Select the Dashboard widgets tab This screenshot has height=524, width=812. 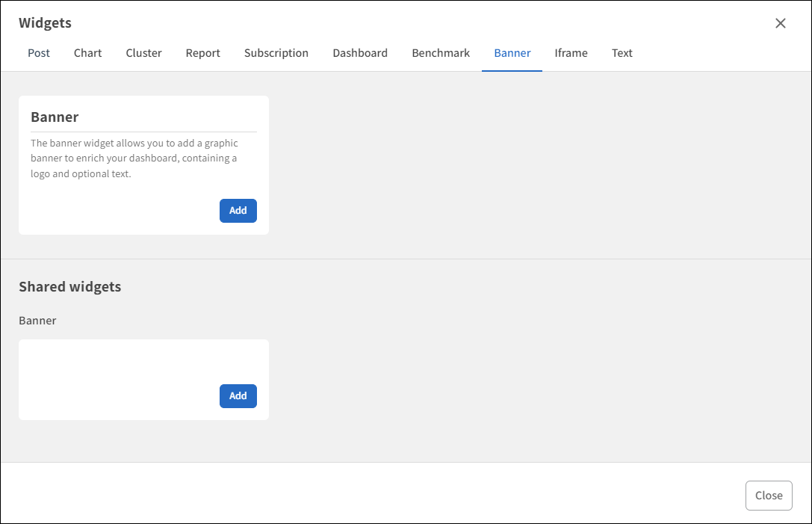point(360,53)
